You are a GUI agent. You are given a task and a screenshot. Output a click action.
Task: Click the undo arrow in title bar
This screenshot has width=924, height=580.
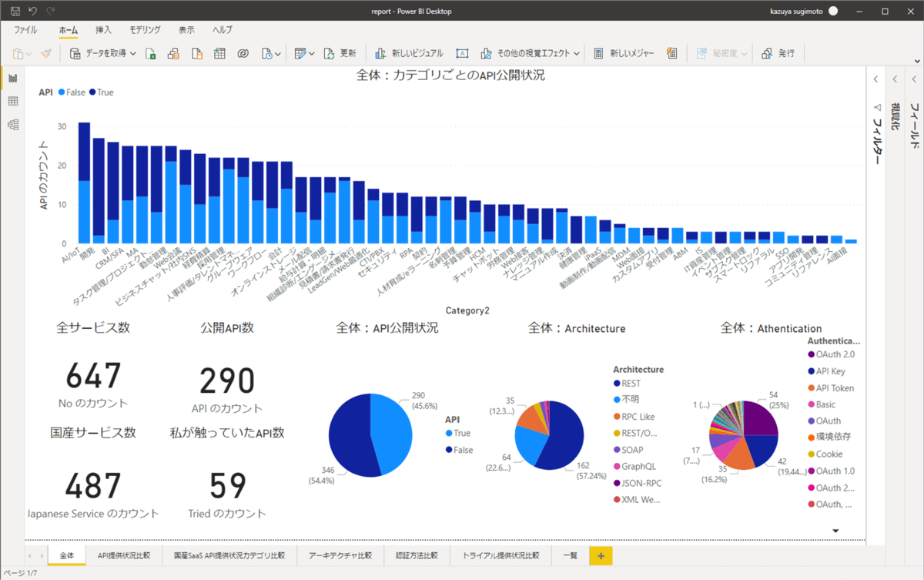click(x=33, y=11)
